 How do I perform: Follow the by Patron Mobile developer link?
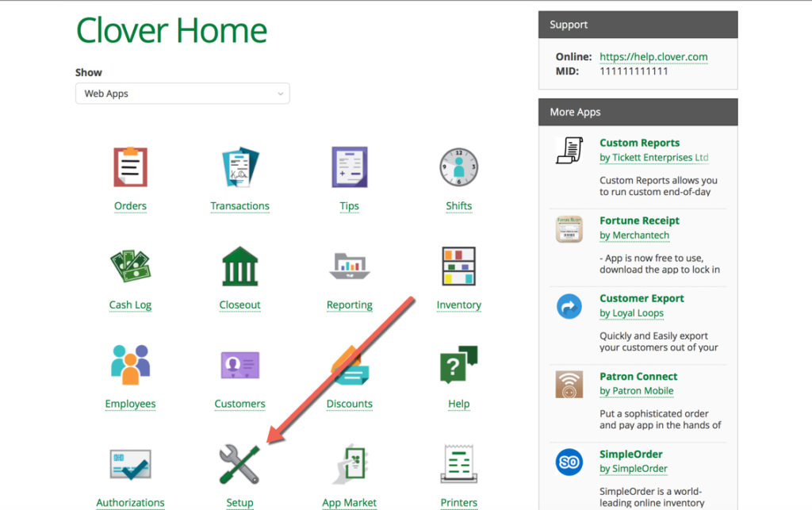tap(637, 391)
